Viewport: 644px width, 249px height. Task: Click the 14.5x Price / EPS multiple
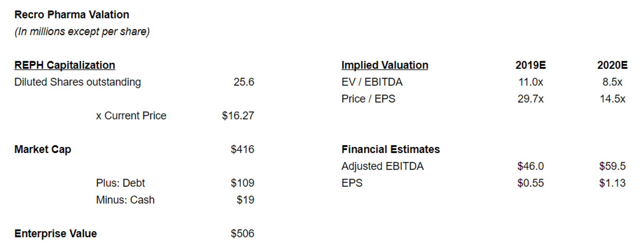coord(613,99)
